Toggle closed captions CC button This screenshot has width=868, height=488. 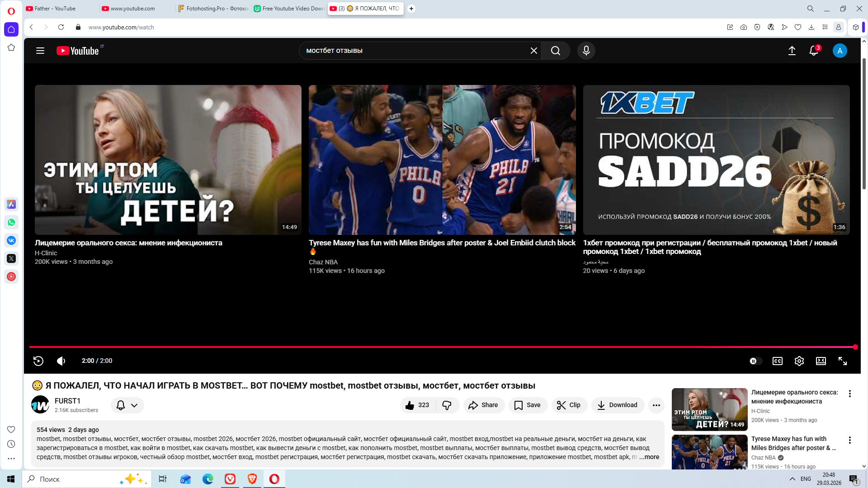coord(777,361)
